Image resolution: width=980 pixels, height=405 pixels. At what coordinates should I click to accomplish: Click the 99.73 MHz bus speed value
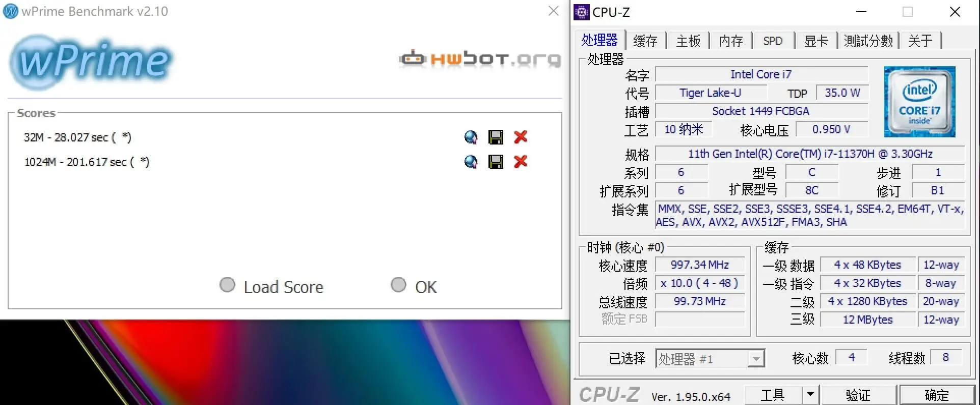(700, 301)
